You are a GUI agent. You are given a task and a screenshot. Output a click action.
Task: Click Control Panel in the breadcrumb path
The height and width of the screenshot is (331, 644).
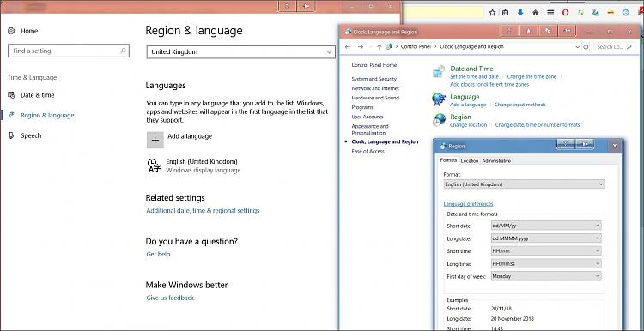click(x=416, y=47)
